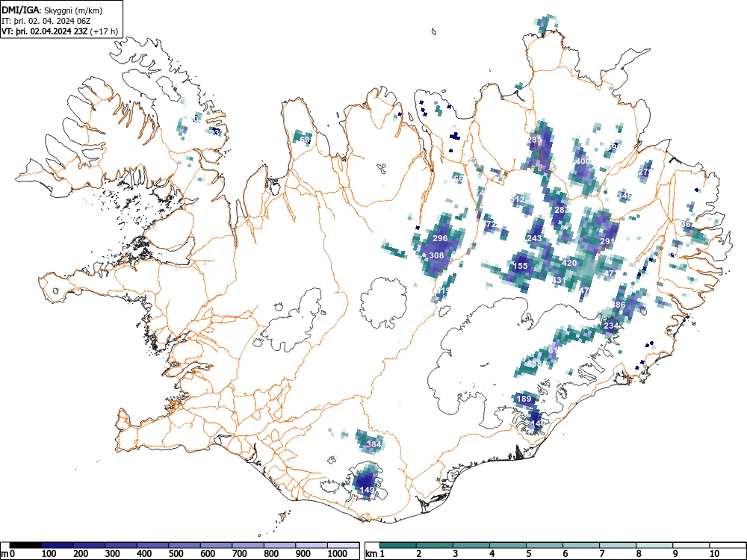Click the '69' value in the northwest
Viewport: 747px width, 560px height.
pos(306,140)
